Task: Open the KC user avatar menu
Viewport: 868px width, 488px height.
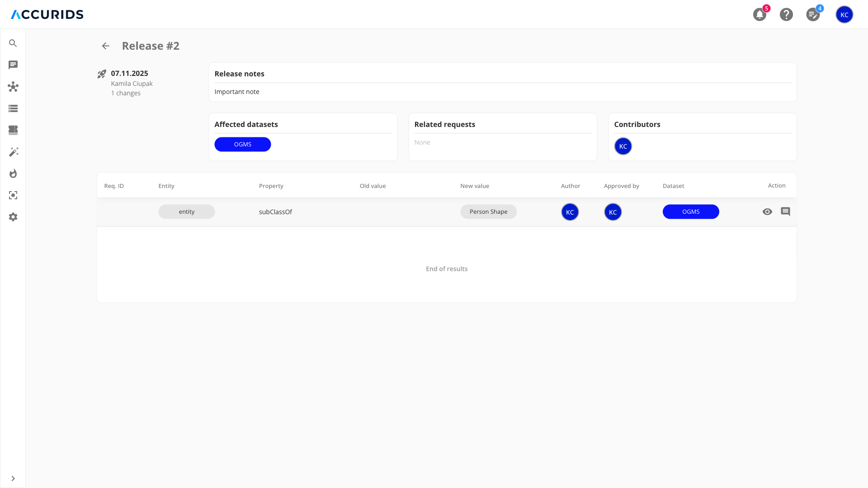Action: [844, 14]
